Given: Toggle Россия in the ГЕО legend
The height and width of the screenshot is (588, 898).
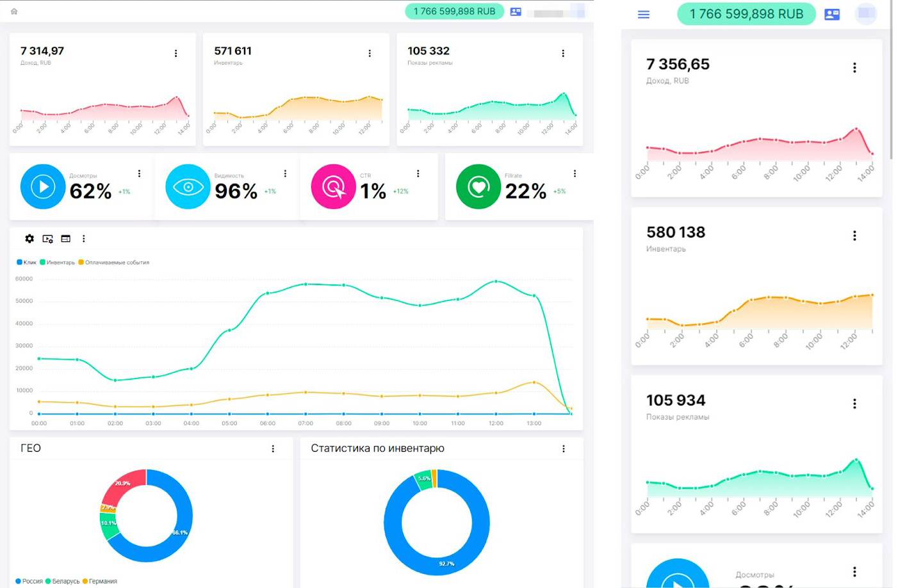Looking at the screenshot, I should [29, 581].
